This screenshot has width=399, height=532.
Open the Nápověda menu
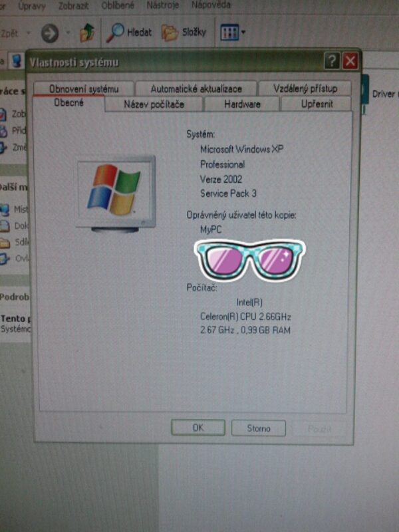click(211, 5)
